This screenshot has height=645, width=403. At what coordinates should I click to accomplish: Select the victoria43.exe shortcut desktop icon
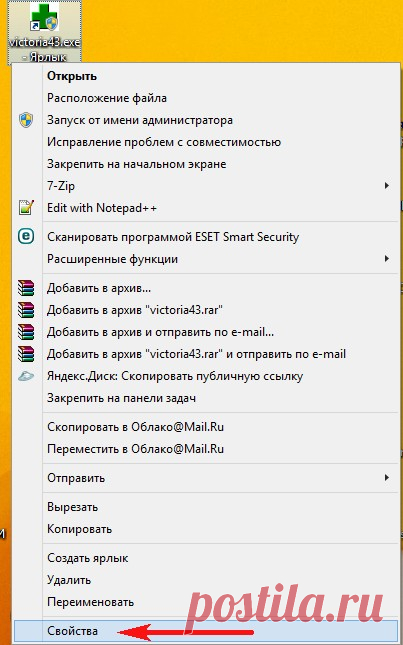click(44, 32)
